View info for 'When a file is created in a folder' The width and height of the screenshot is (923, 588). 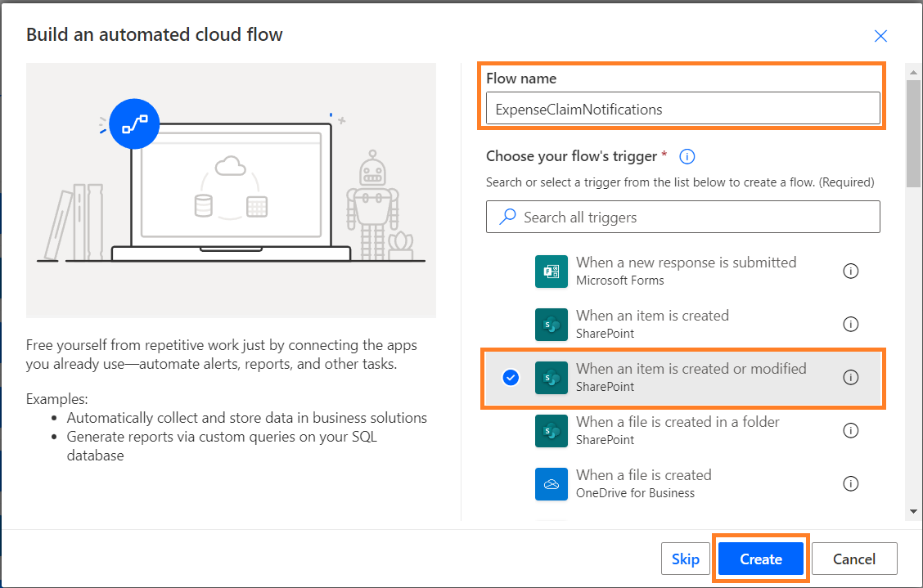[851, 430]
